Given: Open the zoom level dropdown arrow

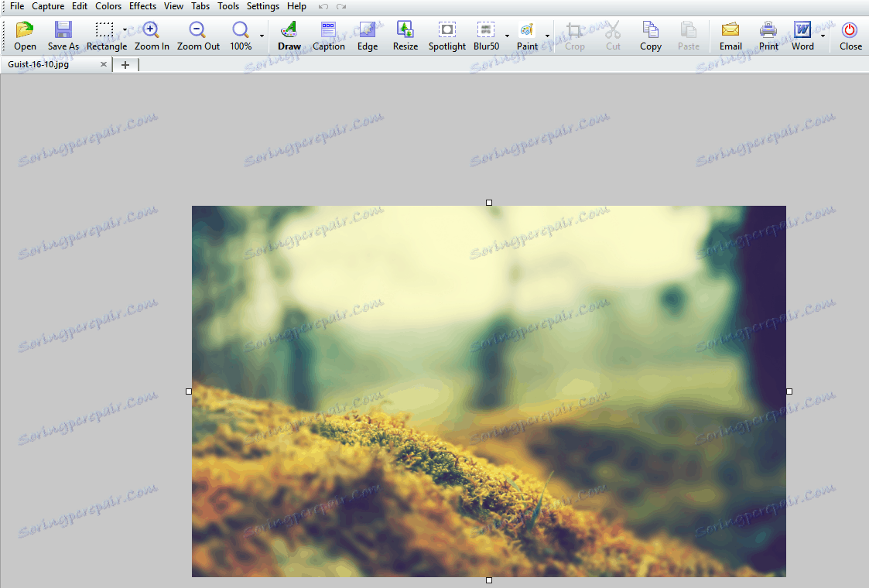Looking at the screenshot, I should coord(262,36).
